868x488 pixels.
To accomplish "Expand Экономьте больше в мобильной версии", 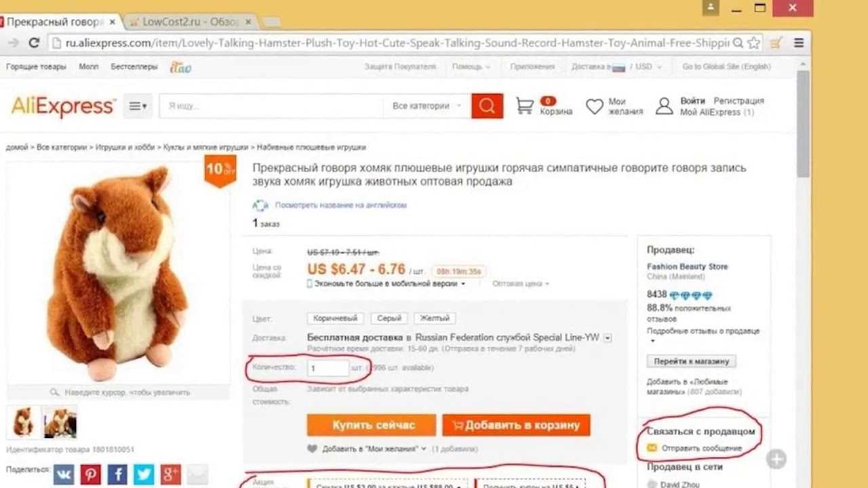I will tap(387, 283).
